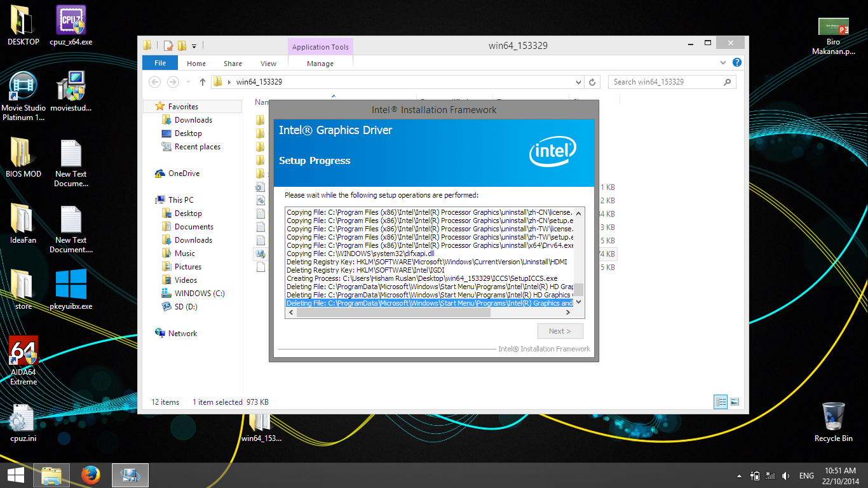Switch to details view in status bar
868x488 pixels.
tap(721, 402)
